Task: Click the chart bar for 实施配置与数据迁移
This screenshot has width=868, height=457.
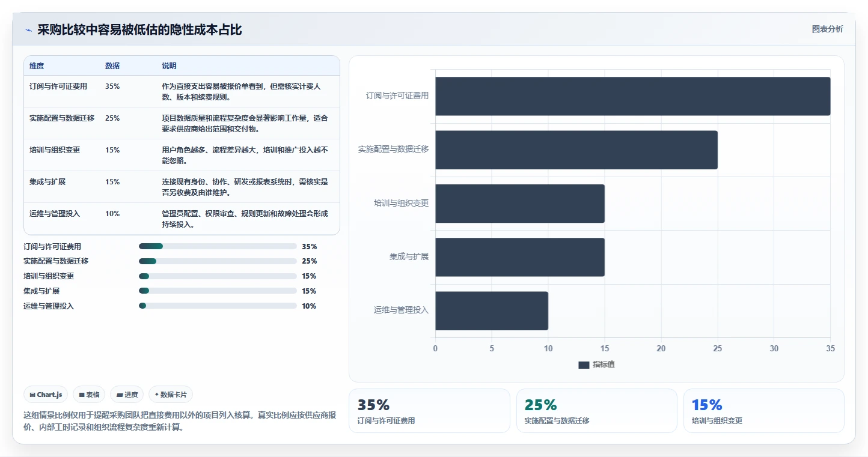Action: tap(576, 150)
